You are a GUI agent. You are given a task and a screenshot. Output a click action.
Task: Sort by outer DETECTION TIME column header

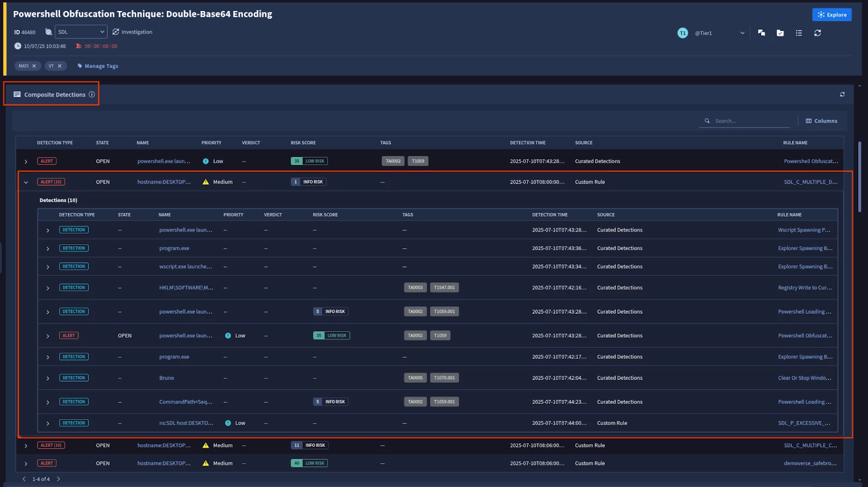tap(527, 143)
